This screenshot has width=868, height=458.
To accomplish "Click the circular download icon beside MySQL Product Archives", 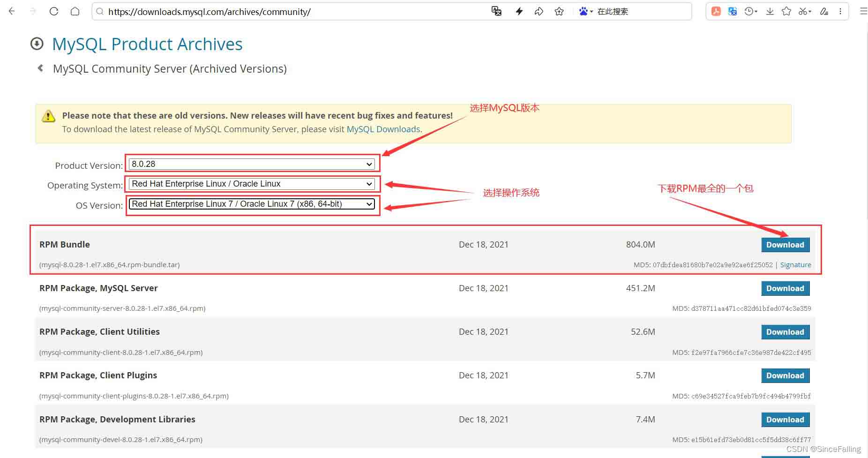I will 37,44.
